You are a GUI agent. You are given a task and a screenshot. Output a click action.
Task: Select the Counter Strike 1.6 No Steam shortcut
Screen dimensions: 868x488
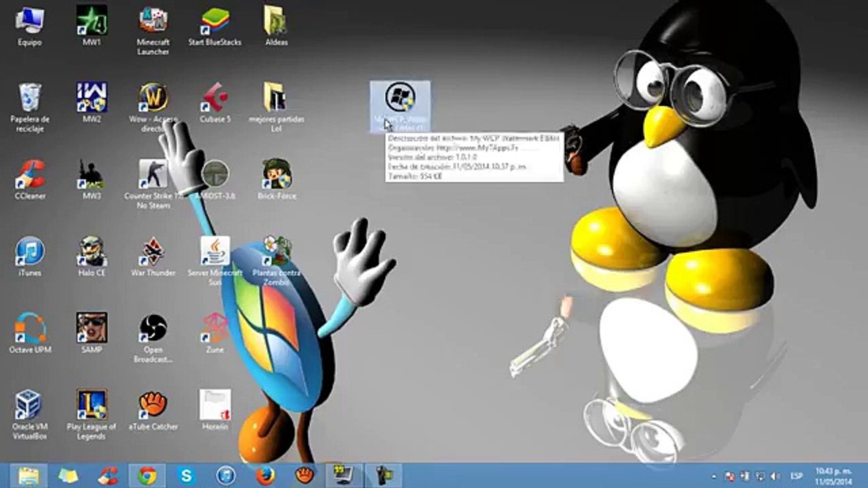pos(153,184)
